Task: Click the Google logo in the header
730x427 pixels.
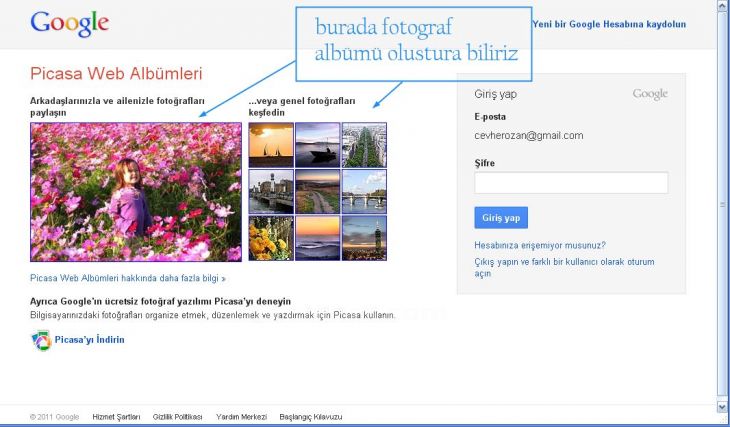Action: (x=70, y=24)
